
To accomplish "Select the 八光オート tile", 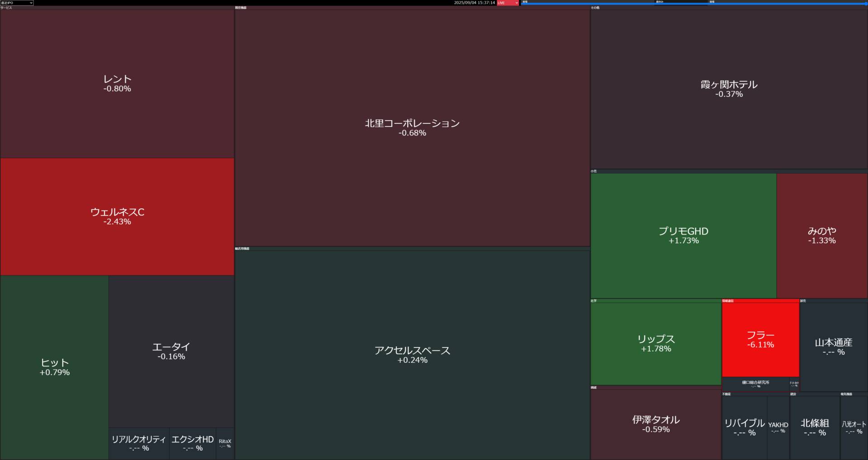I will click(x=854, y=427).
